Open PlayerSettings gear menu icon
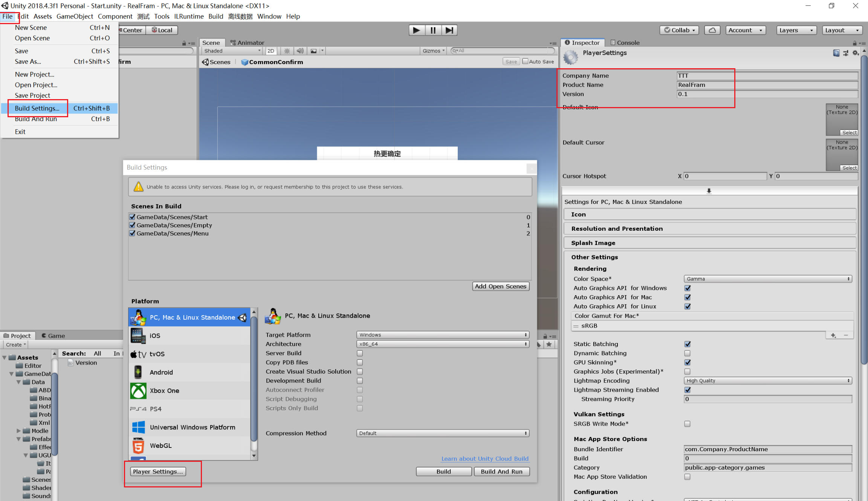Viewport: 868px width, 501px height. pos(856,53)
